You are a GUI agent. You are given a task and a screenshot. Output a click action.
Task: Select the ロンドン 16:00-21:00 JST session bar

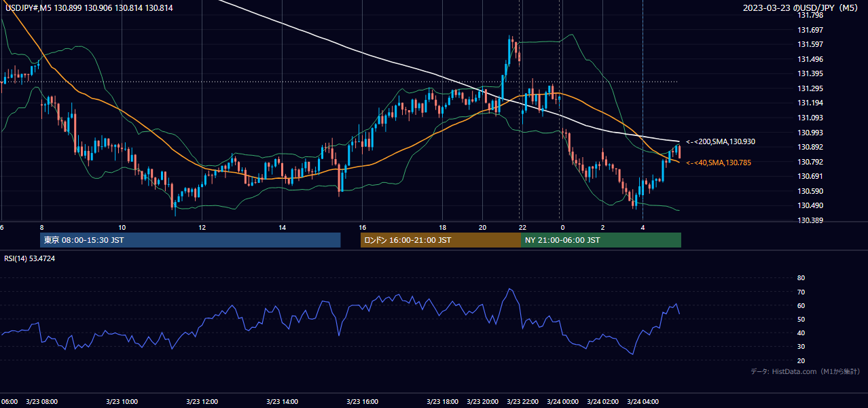point(441,240)
